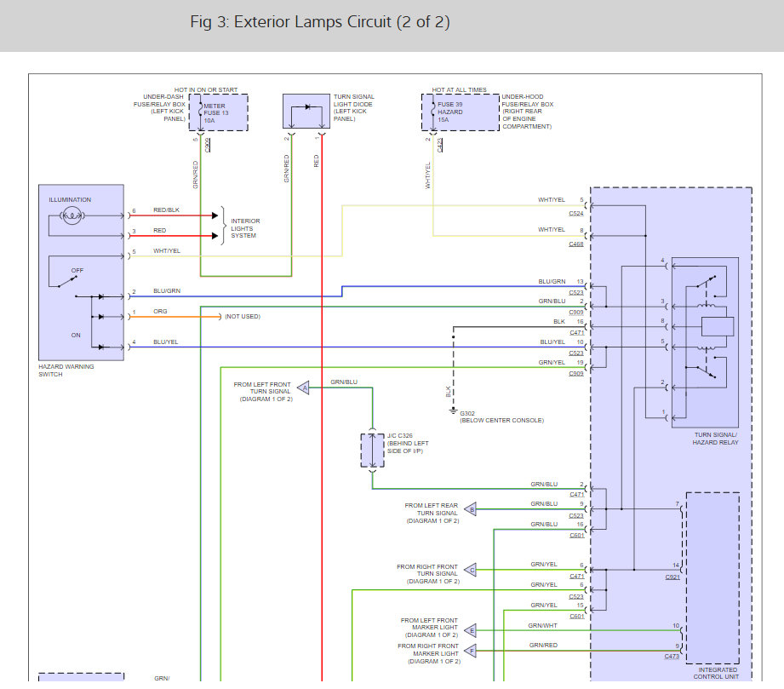The height and width of the screenshot is (689, 784).
Task: Click the Turn Signal/Hazard Relay label
Action: [x=715, y=439]
